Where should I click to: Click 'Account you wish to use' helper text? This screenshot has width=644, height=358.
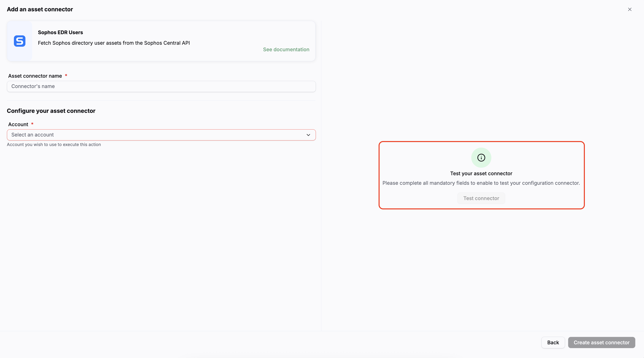54,145
